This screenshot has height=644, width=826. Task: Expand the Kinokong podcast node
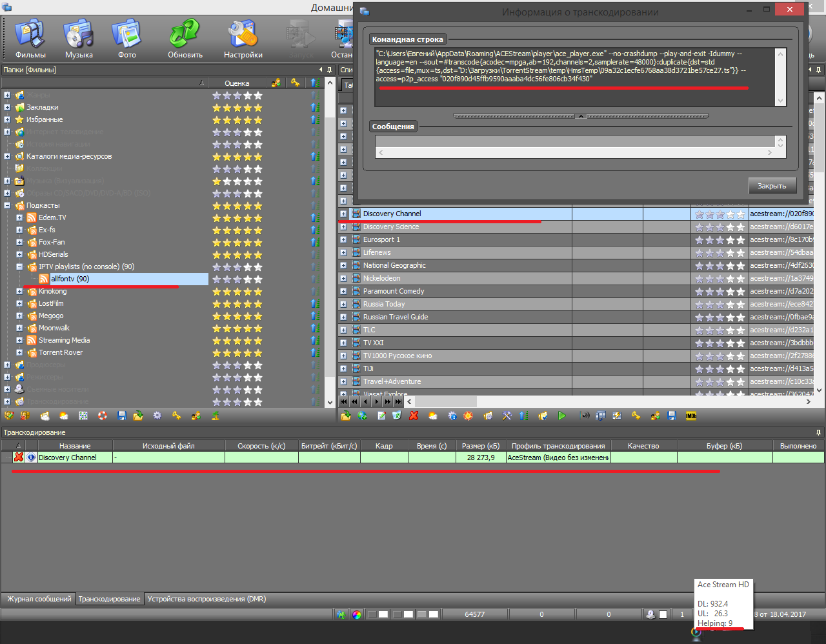[x=19, y=292]
